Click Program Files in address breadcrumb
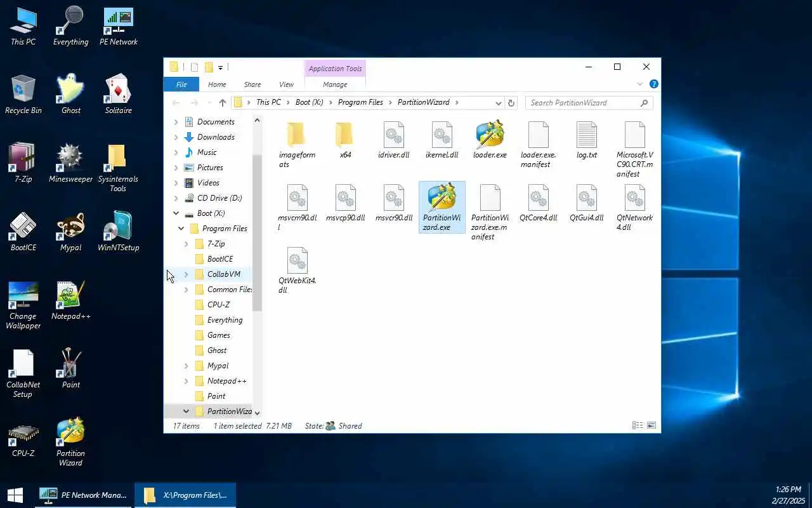This screenshot has width=812, height=508. click(x=360, y=102)
